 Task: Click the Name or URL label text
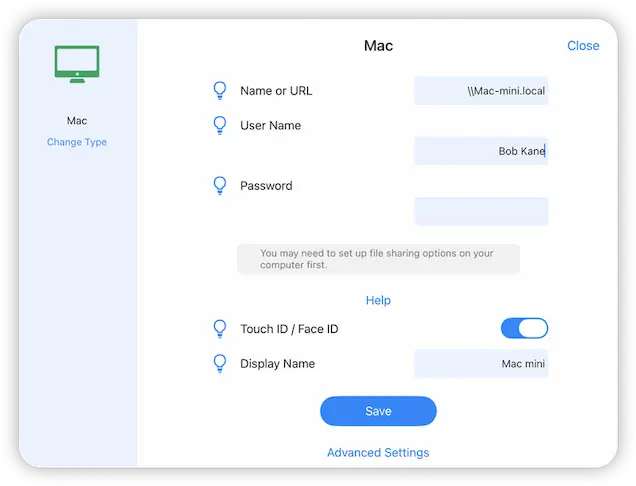pyautogui.click(x=276, y=91)
